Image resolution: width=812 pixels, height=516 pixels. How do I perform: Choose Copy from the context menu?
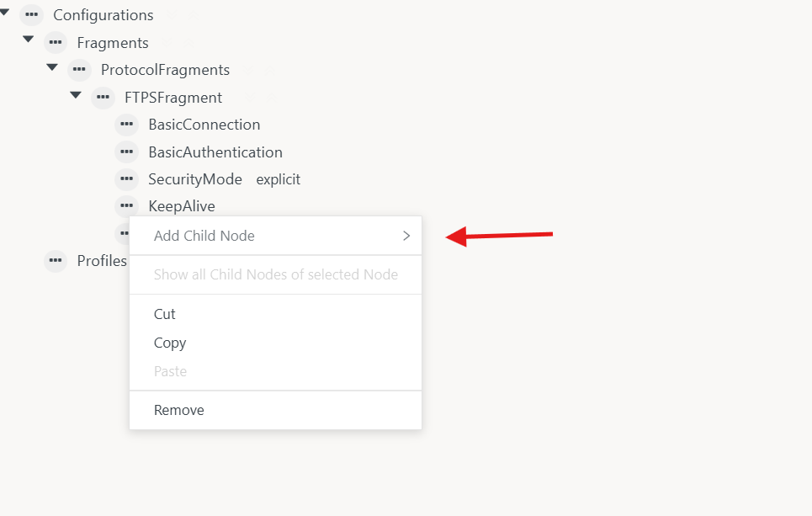pyautogui.click(x=170, y=343)
